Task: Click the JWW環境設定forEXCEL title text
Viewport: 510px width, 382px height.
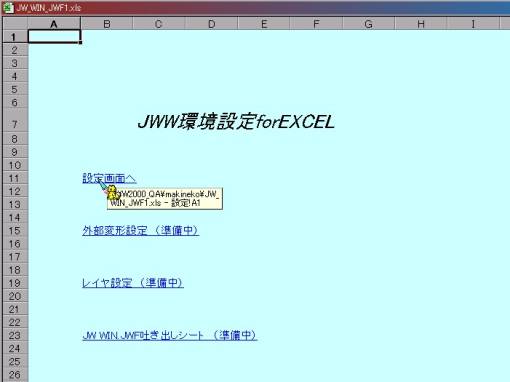Action: click(x=236, y=121)
